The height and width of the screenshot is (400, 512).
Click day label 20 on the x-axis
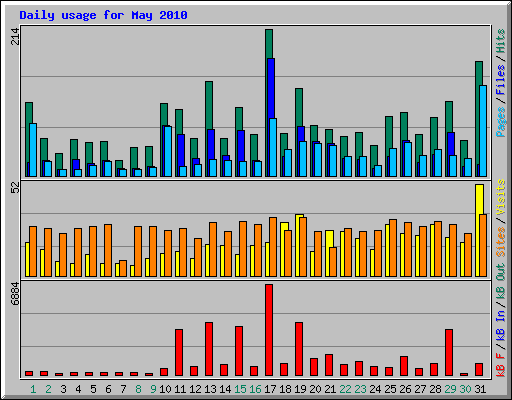315,389
